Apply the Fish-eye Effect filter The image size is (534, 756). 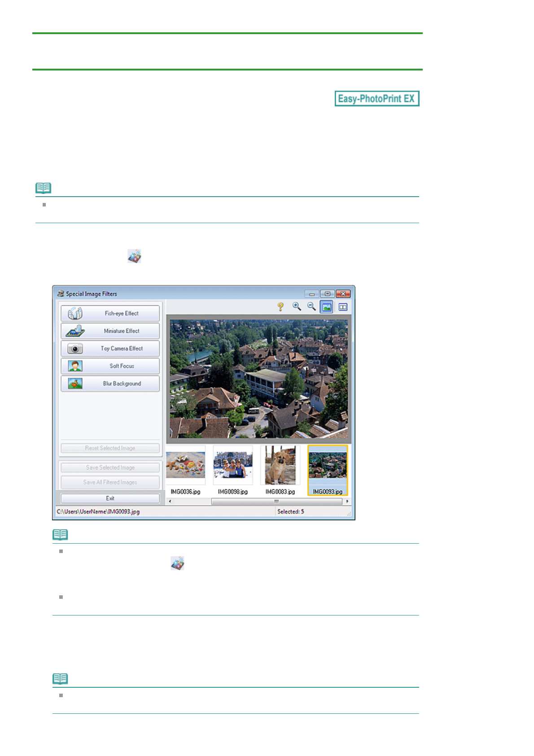(x=110, y=313)
